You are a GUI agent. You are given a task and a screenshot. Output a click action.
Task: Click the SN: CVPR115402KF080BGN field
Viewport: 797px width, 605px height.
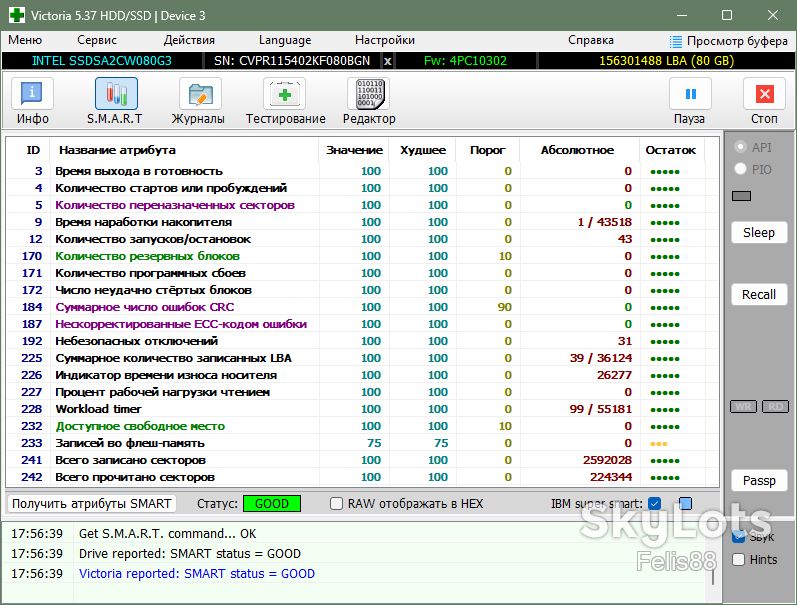pyautogui.click(x=292, y=61)
